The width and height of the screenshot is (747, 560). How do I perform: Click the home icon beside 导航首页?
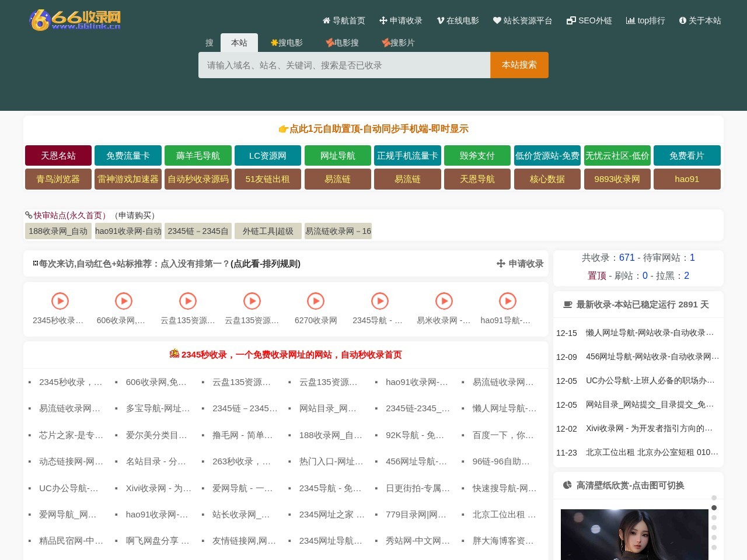tap(325, 20)
